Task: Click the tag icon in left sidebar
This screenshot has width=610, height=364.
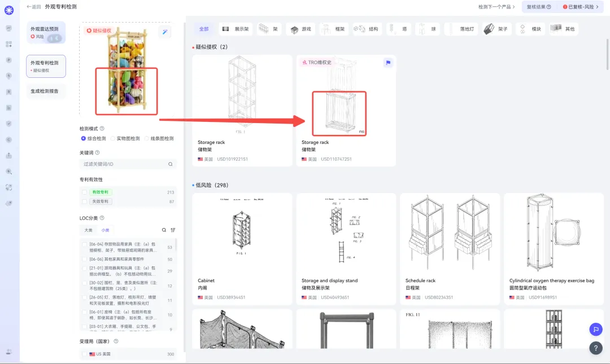Action: click(9, 203)
